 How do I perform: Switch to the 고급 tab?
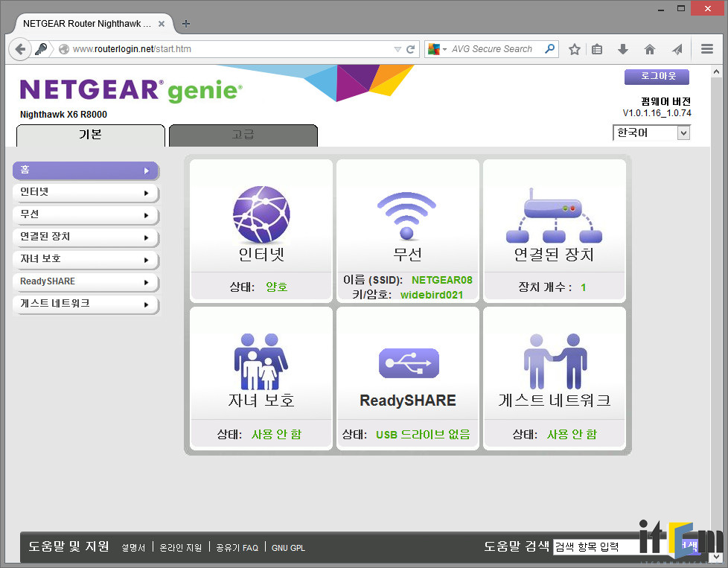[243, 135]
